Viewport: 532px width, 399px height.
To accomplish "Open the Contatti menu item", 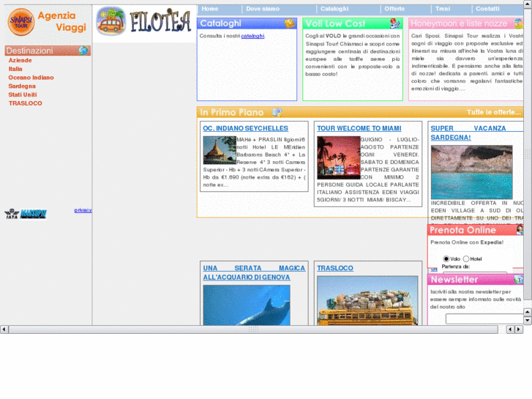I will tap(487, 9).
